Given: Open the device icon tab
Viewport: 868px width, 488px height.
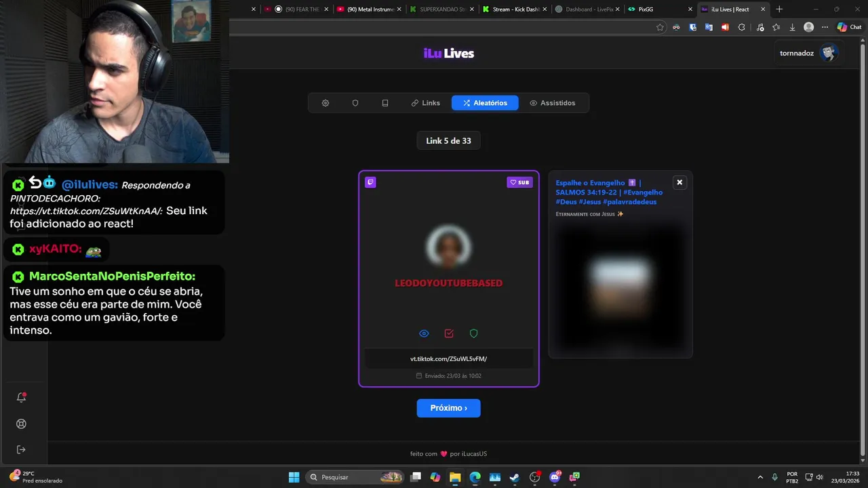Looking at the screenshot, I should pos(385,103).
